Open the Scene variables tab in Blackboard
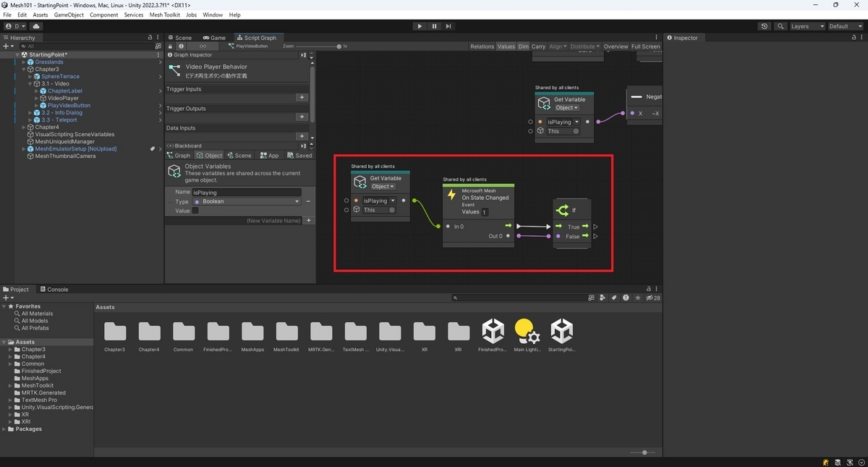The height and width of the screenshot is (467, 868). (x=239, y=156)
